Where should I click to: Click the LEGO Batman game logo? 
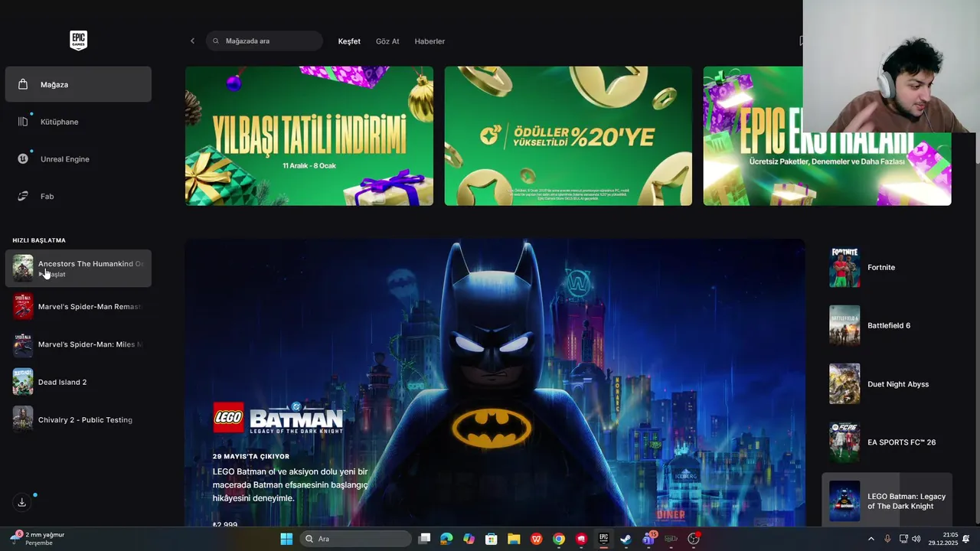point(279,418)
